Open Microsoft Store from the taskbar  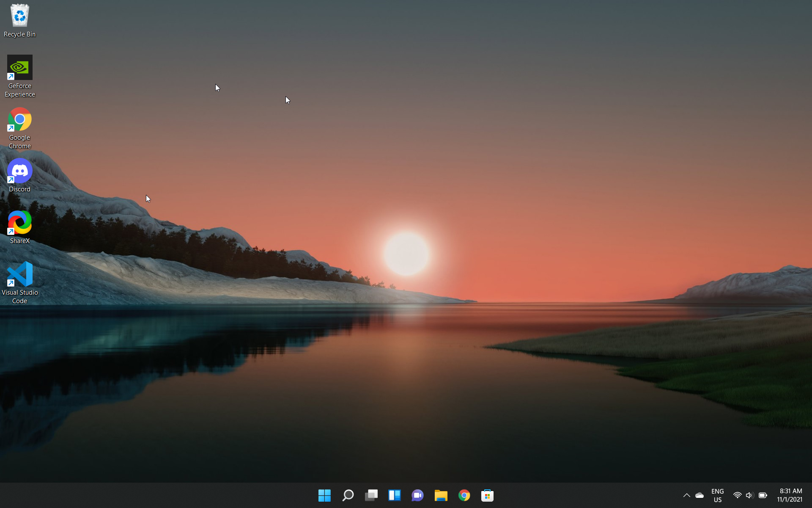pos(487,495)
